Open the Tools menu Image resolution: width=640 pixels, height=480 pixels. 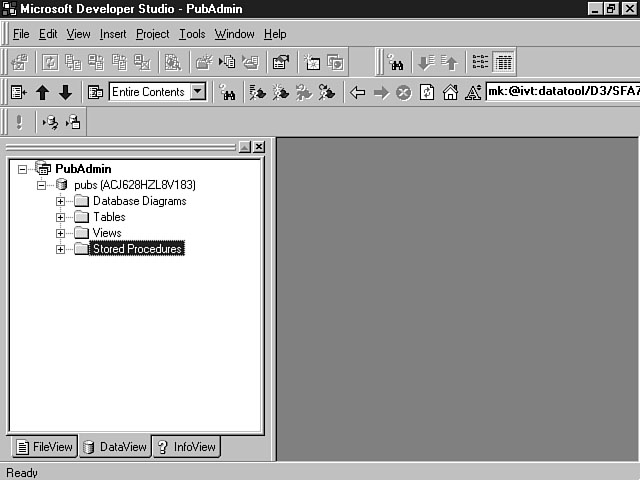click(x=191, y=34)
